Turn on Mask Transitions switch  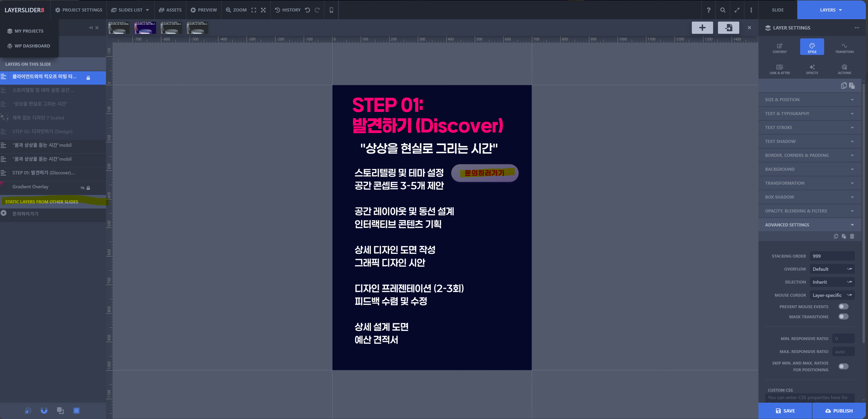[x=843, y=317]
